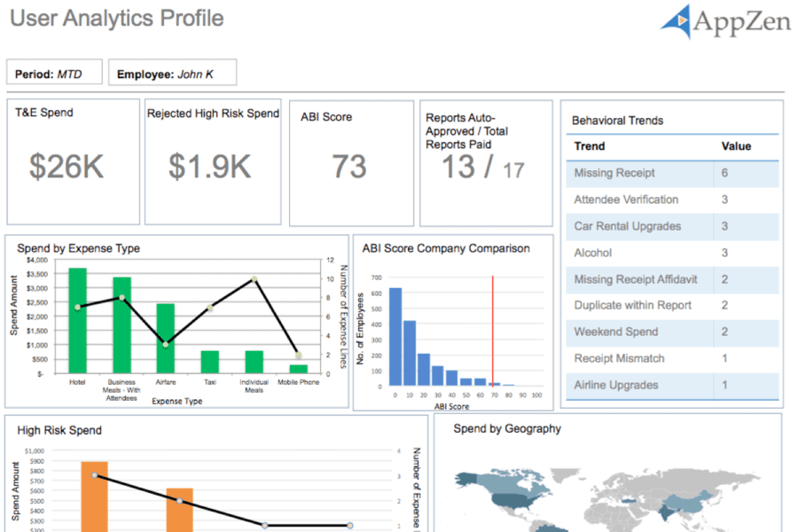Click the tallest orange High Risk bar
798x532 pixels.
[x=95, y=497]
